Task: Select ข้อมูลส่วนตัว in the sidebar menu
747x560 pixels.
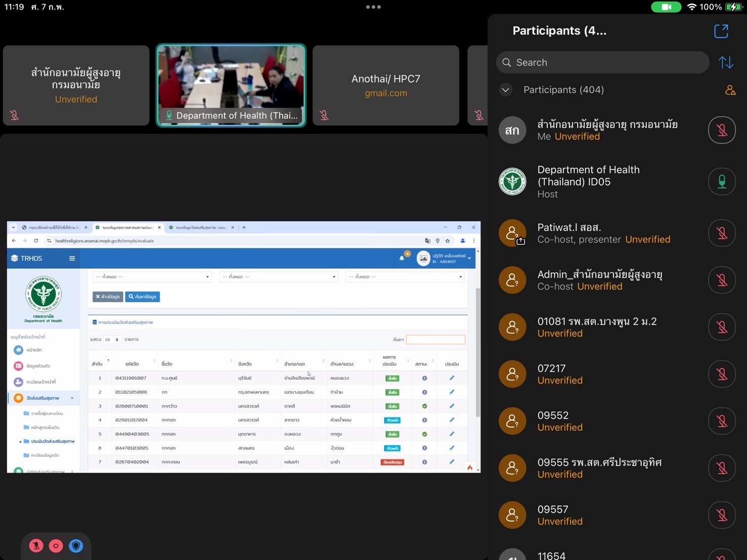Action: 38,366
